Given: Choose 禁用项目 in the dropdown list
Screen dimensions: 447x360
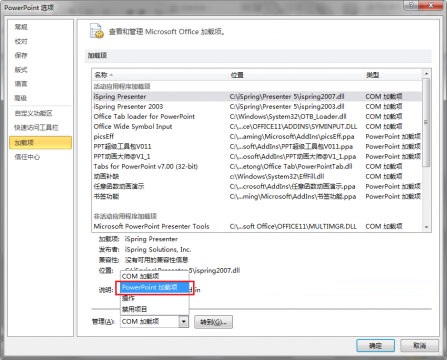Looking at the screenshot, I should [155, 309].
